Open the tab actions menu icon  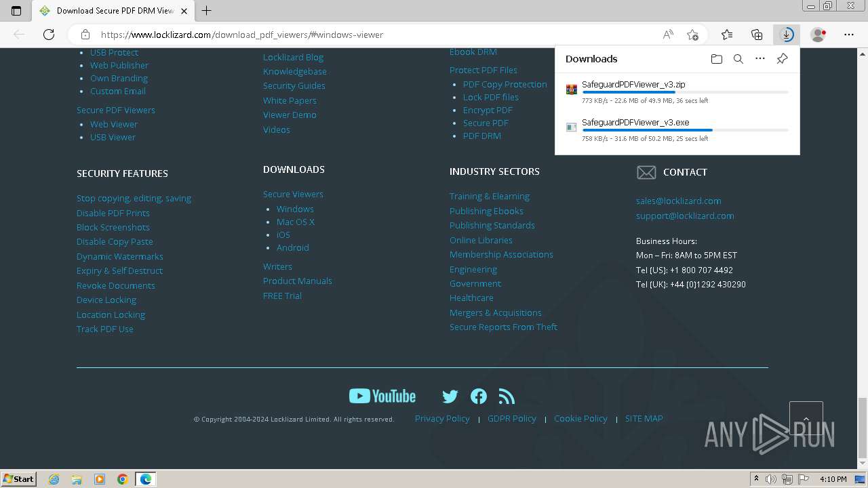[x=16, y=11]
